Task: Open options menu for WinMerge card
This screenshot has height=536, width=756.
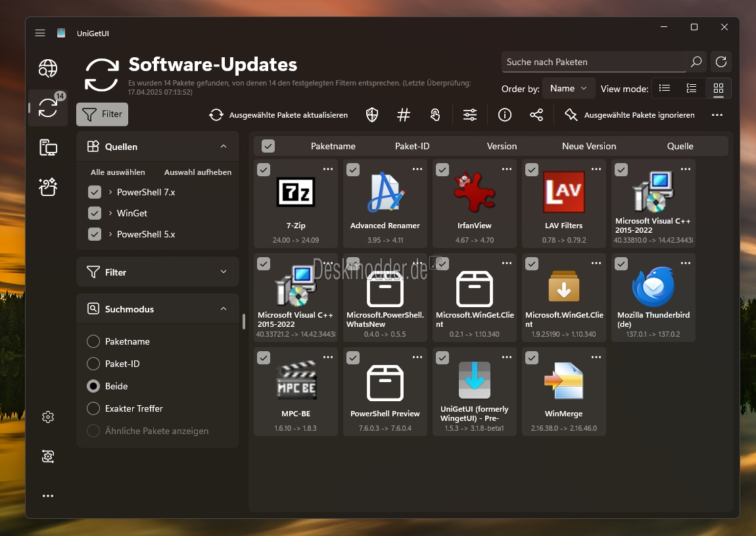Action: pos(596,358)
